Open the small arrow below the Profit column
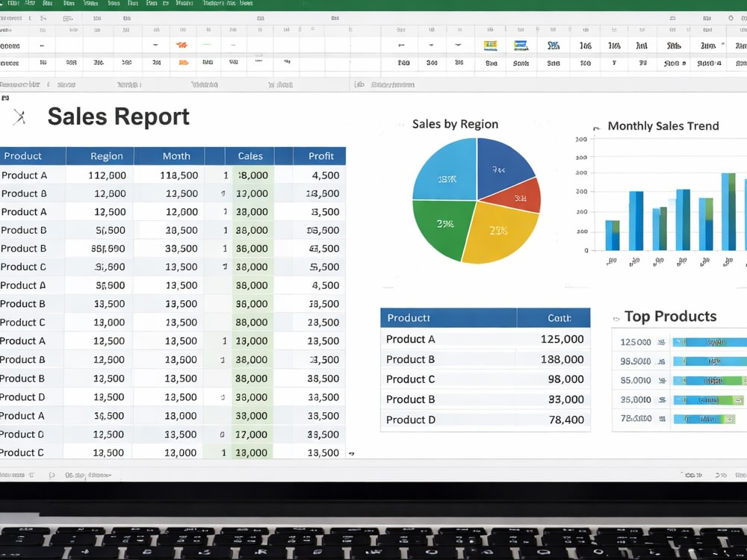This screenshot has width=747, height=560. pyautogui.click(x=352, y=454)
